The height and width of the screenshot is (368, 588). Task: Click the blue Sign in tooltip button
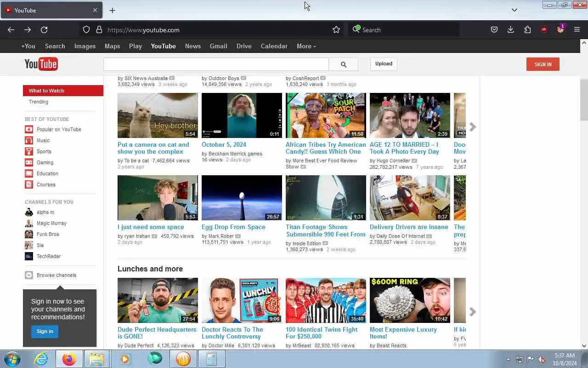45,331
